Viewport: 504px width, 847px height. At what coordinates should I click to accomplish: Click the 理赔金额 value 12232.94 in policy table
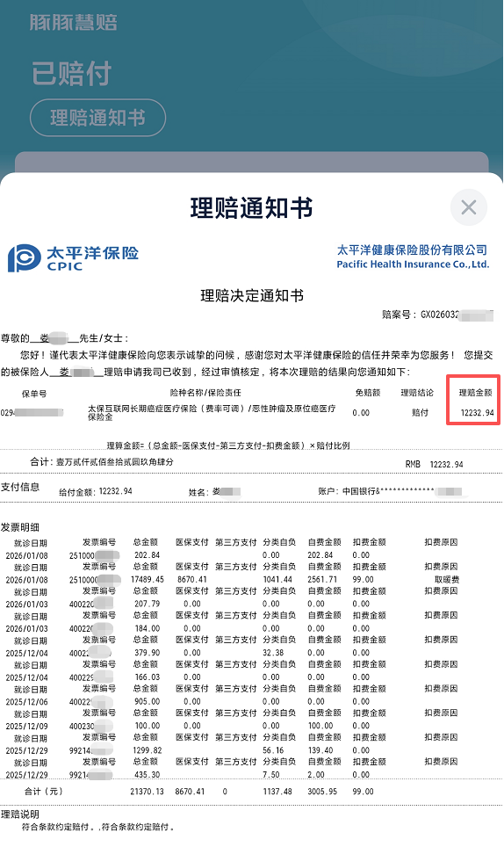coord(477,413)
